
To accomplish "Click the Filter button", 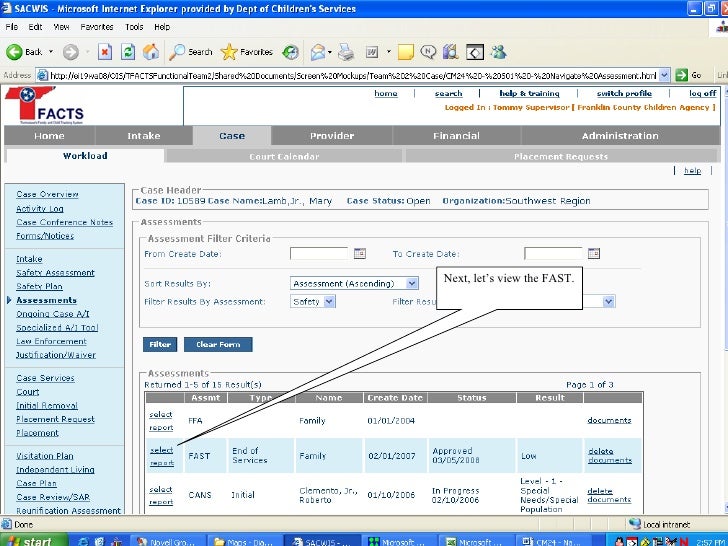I will pyautogui.click(x=160, y=344).
